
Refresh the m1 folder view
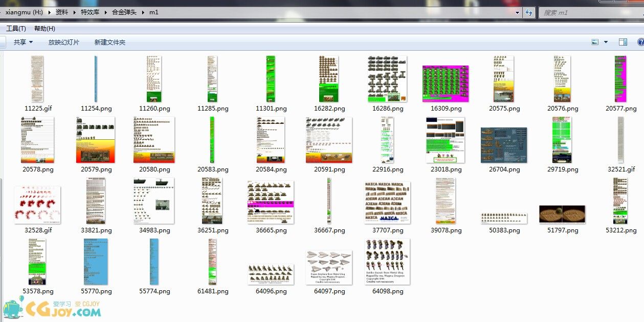[x=529, y=12]
